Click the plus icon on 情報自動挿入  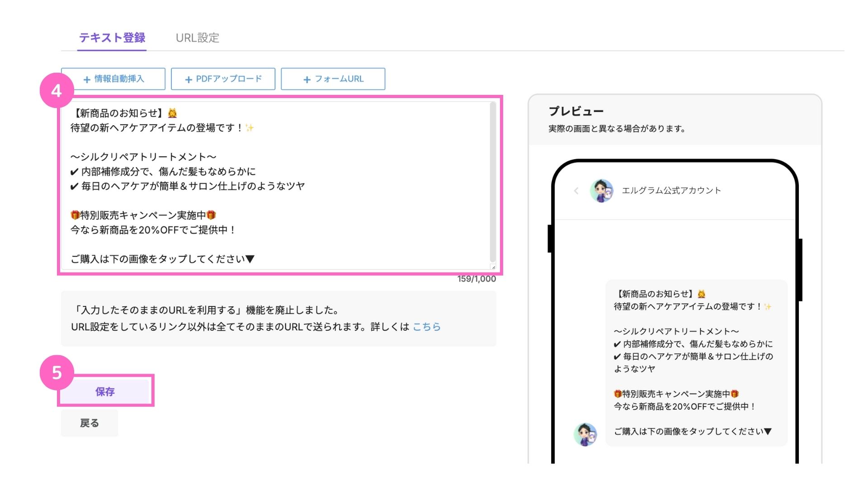[x=87, y=80]
